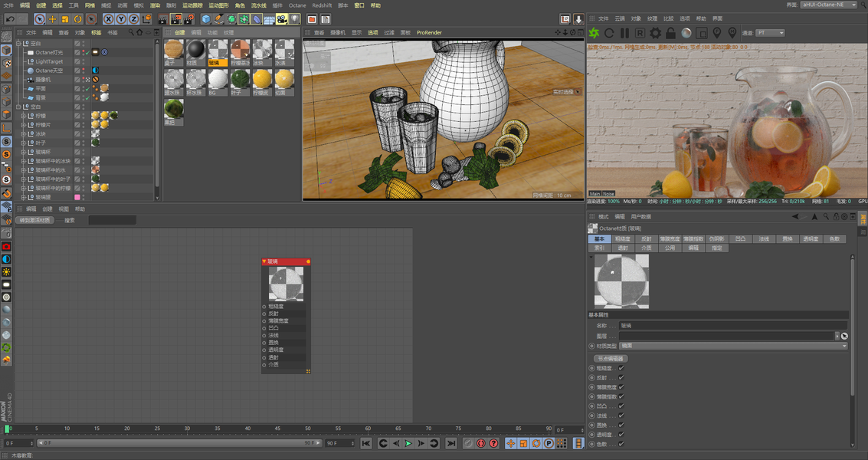This screenshot has height=460, width=868.
Task: Select the Live Selection tool
Action: pyautogui.click(x=39, y=19)
